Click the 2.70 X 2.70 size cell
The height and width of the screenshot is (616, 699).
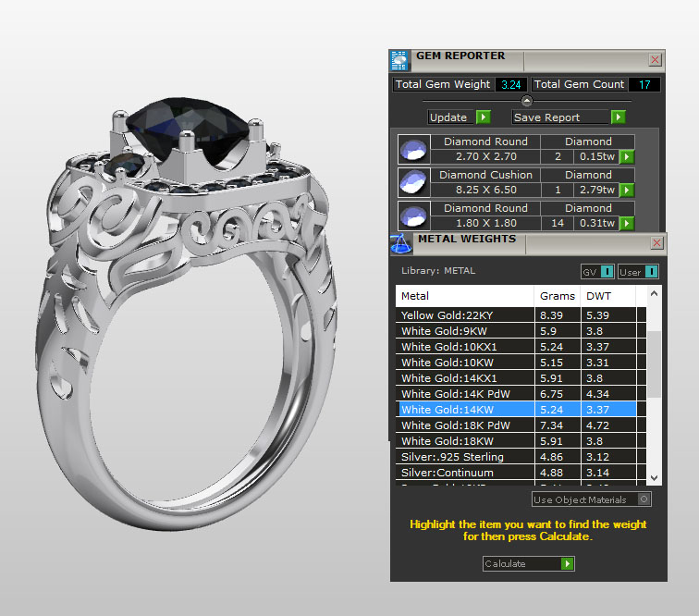click(x=486, y=156)
